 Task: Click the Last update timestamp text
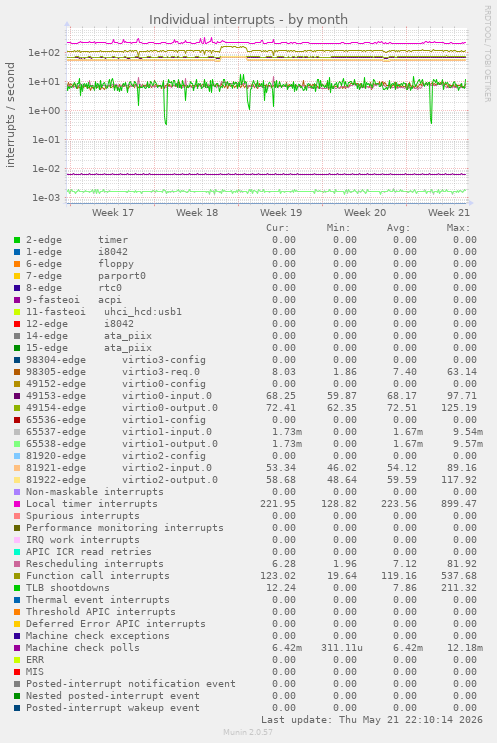[x=371, y=720]
